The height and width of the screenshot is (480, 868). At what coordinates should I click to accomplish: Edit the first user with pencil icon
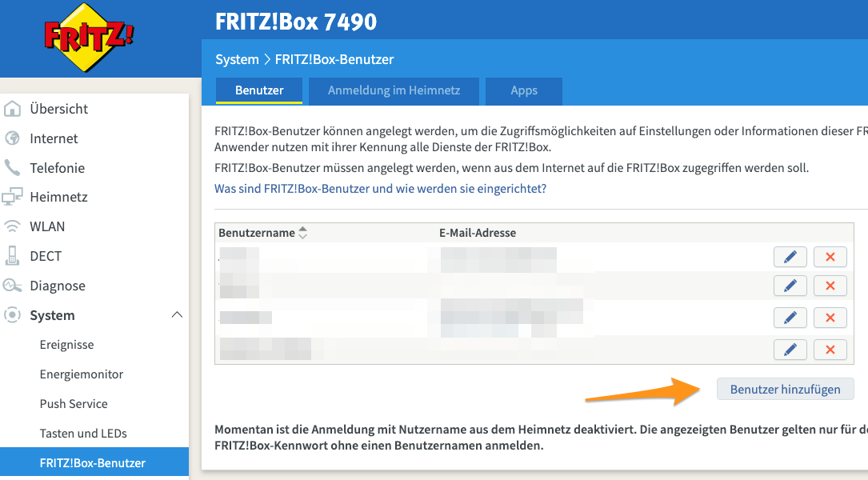tap(790, 257)
